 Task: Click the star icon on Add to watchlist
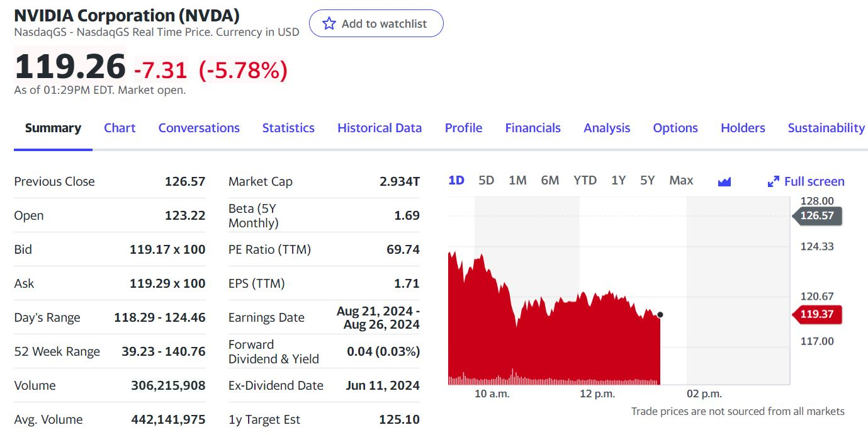329,24
